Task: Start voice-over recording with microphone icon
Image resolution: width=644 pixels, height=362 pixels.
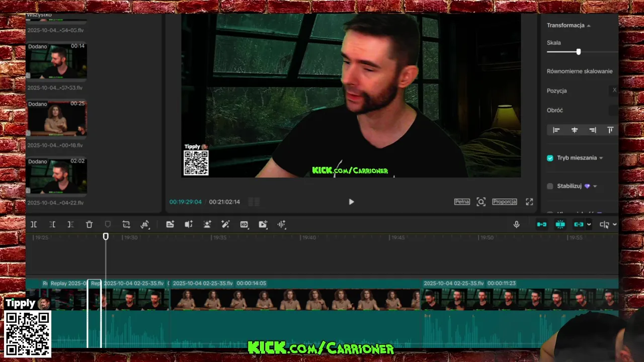Action: coord(516,225)
